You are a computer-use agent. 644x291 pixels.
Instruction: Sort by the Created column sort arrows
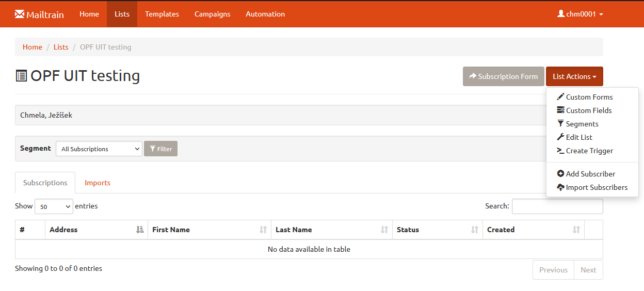point(576,230)
